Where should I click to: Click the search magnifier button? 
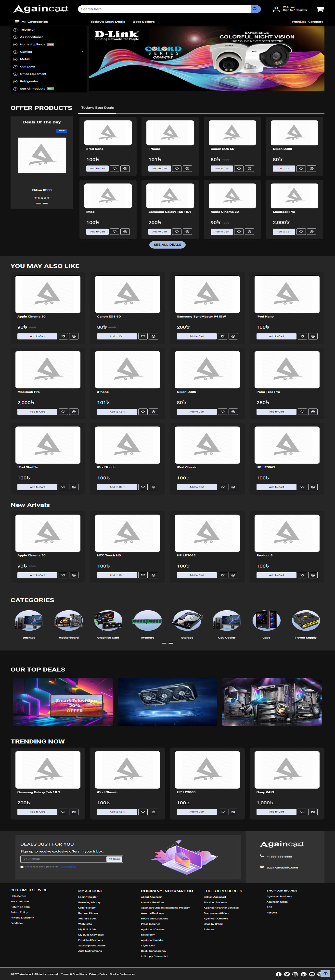click(x=256, y=9)
